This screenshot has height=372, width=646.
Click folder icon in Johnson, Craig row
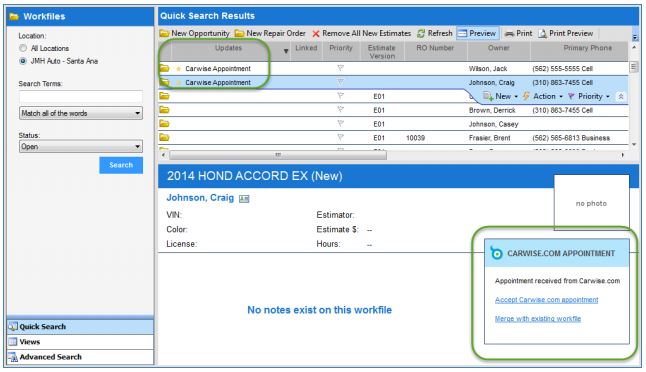coord(164,82)
